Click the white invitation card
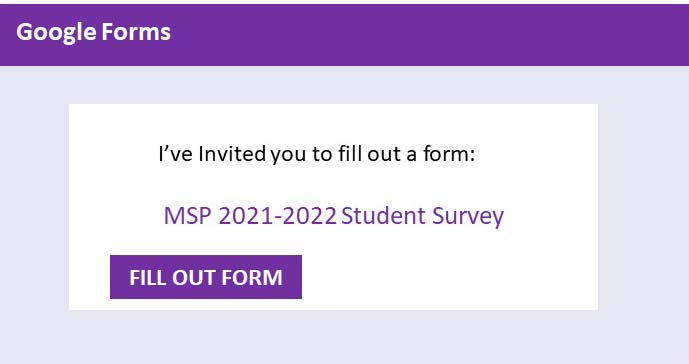689x364 pixels. [333, 207]
